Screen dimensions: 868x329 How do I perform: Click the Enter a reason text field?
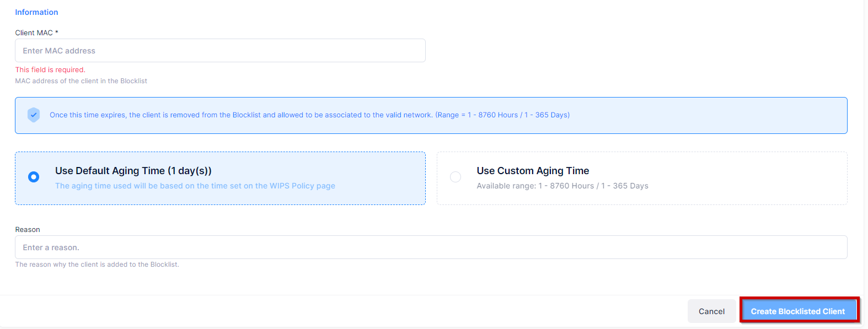tap(431, 247)
